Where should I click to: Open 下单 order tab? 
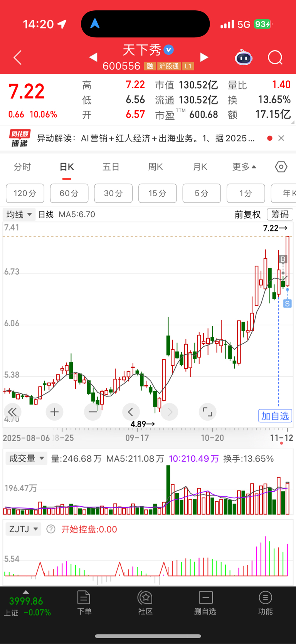[84, 603]
